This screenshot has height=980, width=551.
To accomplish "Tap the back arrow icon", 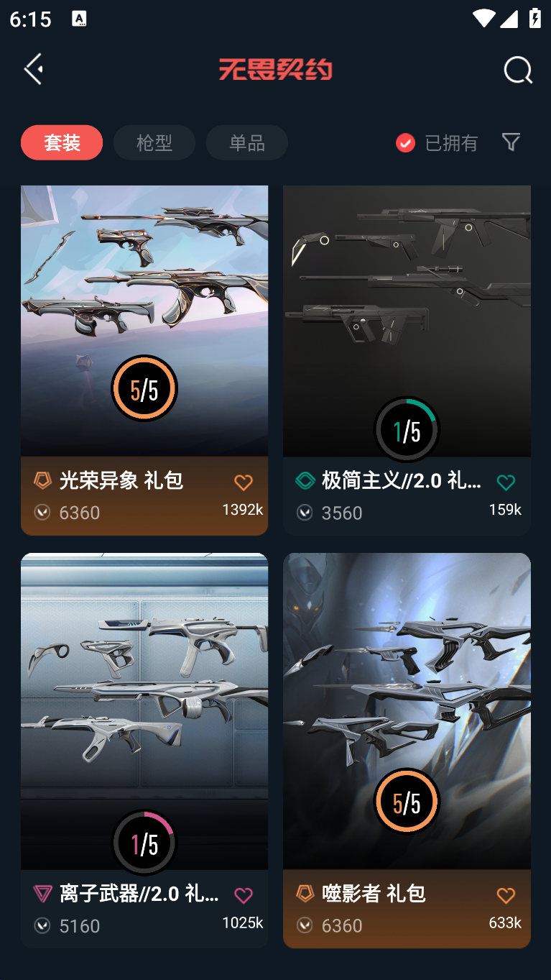I will (33, 69).
